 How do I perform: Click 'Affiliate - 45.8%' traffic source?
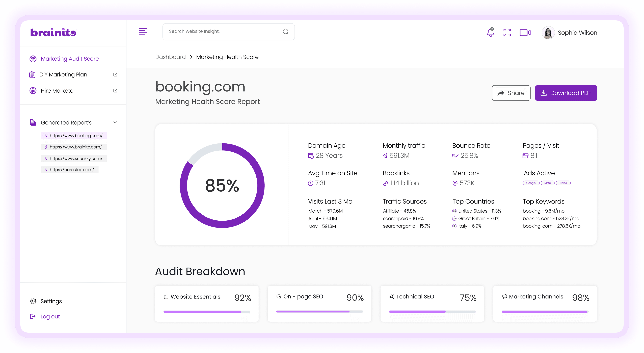point(399,211)
